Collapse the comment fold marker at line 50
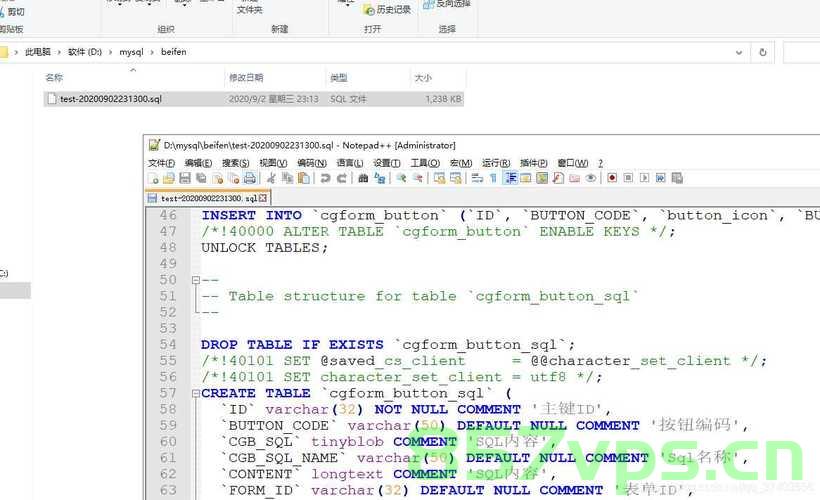 (196, 280)
